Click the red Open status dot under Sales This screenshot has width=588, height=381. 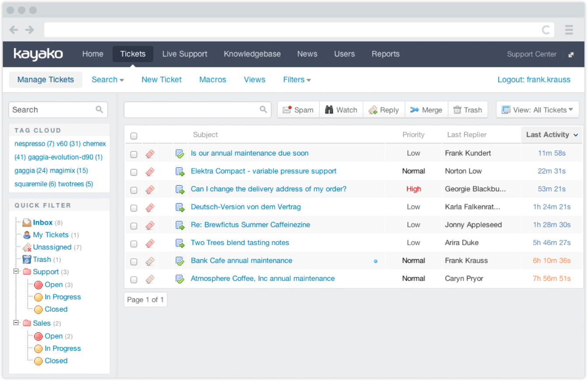coord(38,336)
